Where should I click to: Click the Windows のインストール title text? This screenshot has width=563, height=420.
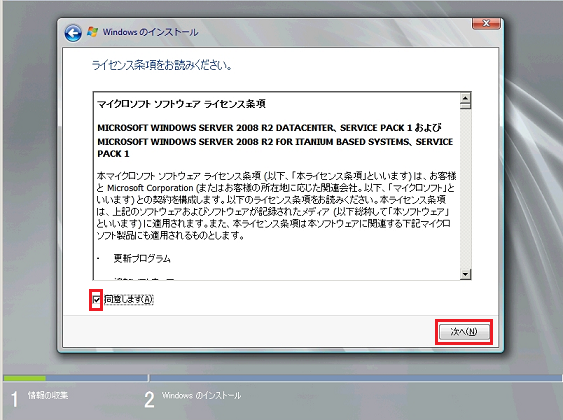coord(150,32)
